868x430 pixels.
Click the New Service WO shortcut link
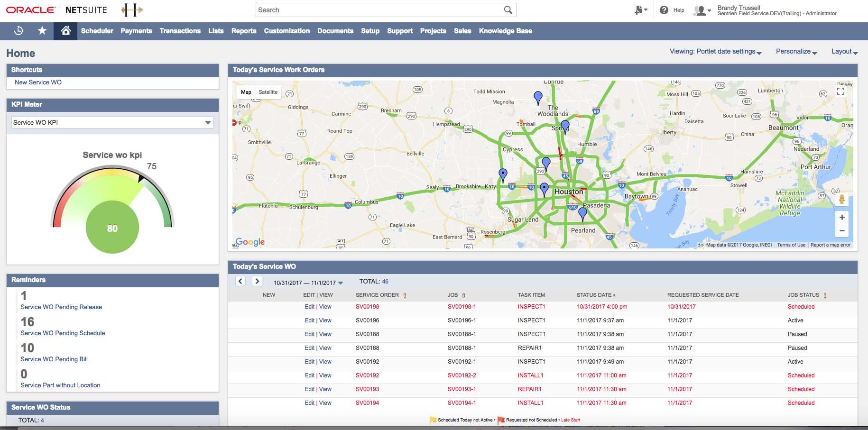coord(38,82)
